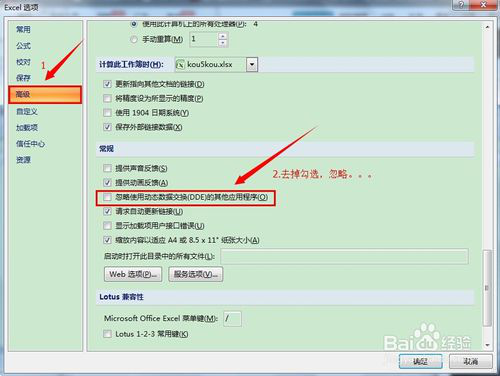Click the scrollbar down arrow button

click(487, 345)
